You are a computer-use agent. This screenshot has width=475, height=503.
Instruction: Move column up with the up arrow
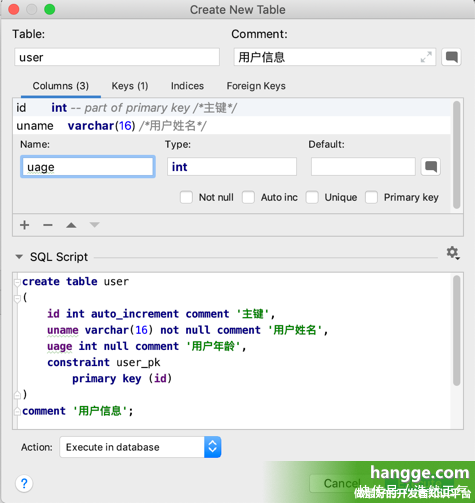coord(71,225)
